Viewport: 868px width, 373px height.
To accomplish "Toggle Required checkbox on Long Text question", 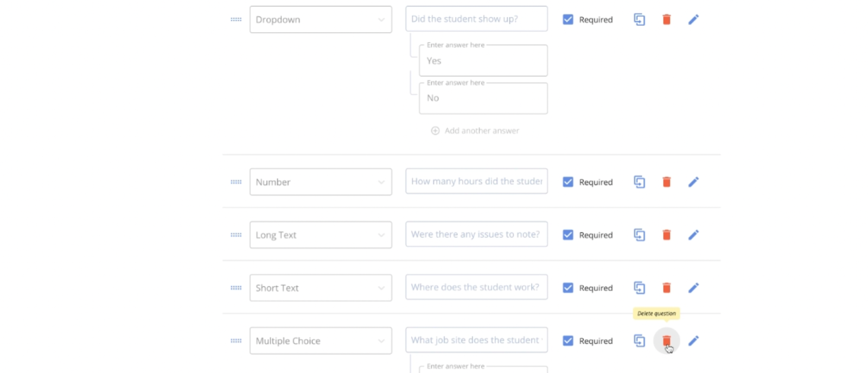I will pyautogui.click(x=568, y=235).
